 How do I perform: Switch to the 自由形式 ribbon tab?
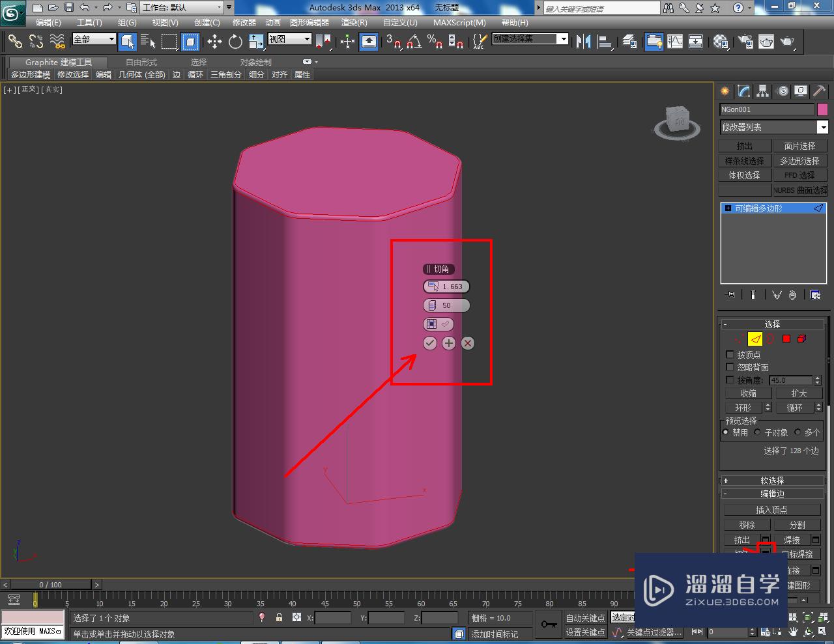tap(141, 63)
